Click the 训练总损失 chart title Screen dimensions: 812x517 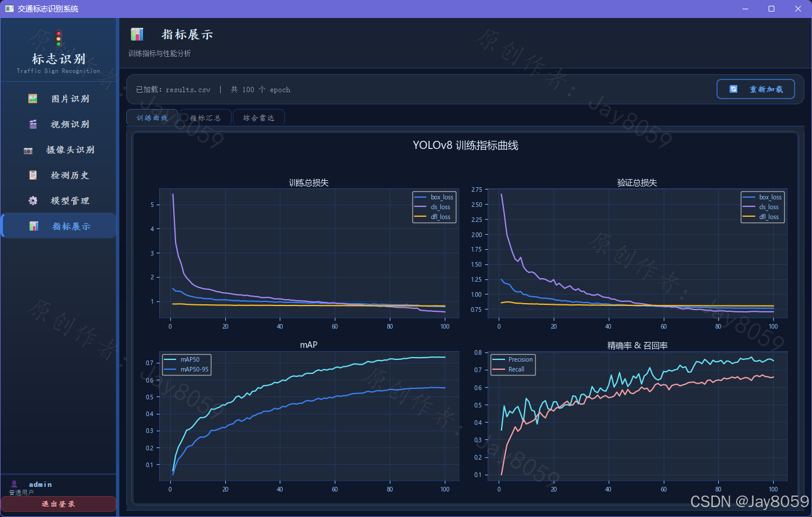(x=309, y=183)
